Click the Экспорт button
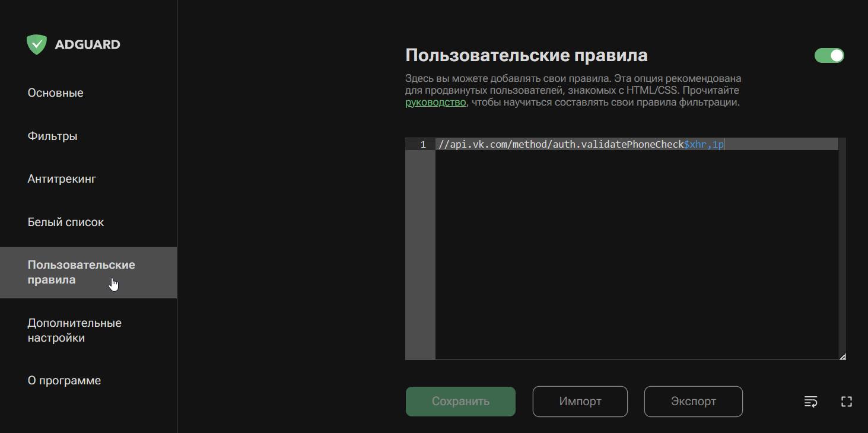 click(x=694, y=402)
